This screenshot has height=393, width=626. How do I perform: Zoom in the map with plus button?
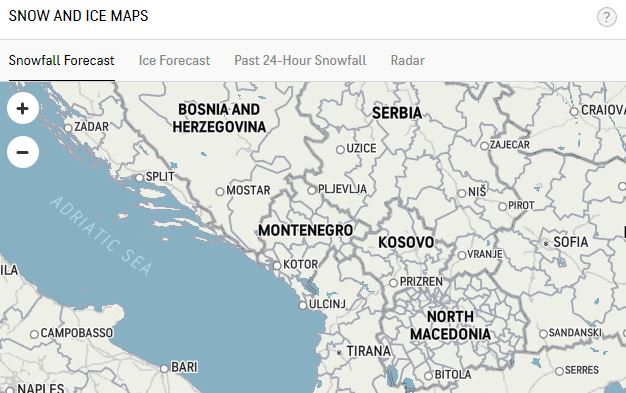(23, 108)
